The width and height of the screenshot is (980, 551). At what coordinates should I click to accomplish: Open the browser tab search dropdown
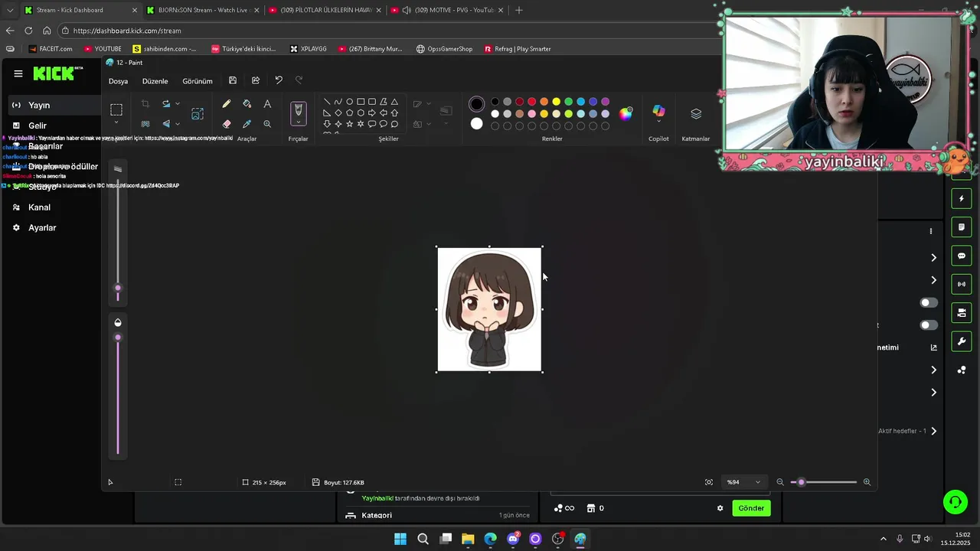(9, 10)
